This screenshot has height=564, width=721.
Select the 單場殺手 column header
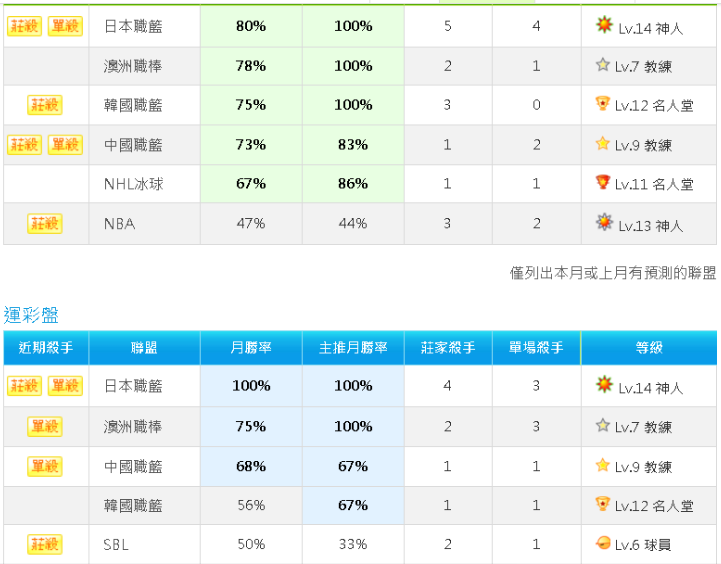pos(536,348)
